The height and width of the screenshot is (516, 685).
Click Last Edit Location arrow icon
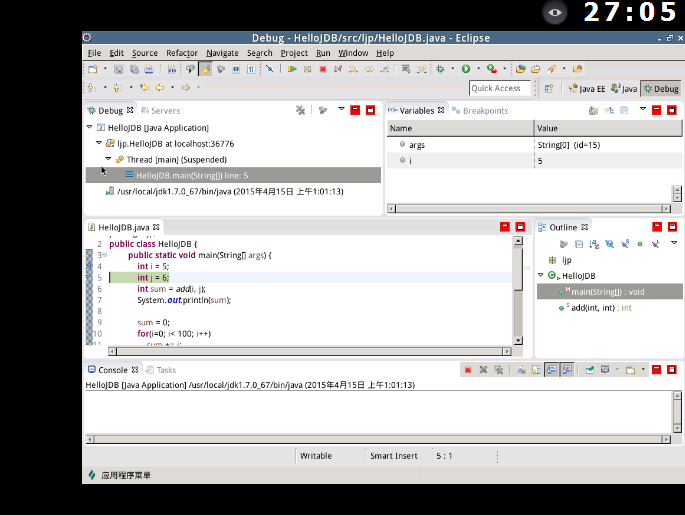(x=145, y=87)
